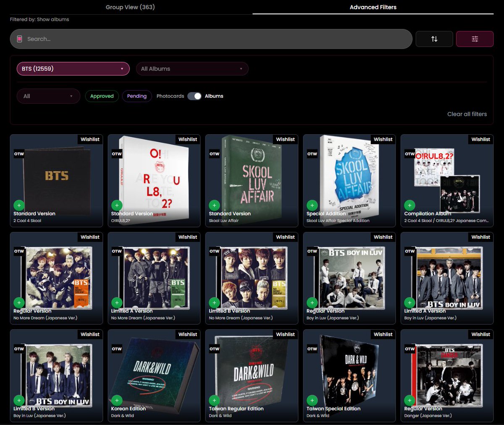Click OTW badge on Skool Luv Affair Standard card

click(x=214, y=154)
